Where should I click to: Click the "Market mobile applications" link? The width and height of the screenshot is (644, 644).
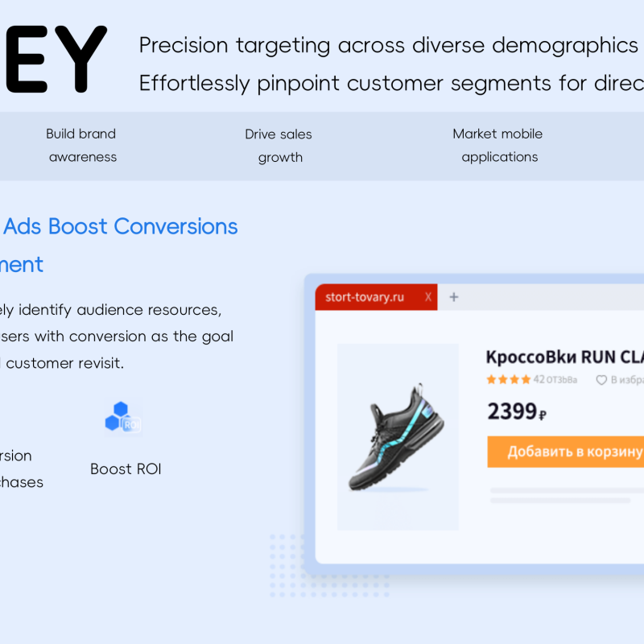tap(498, 146)
